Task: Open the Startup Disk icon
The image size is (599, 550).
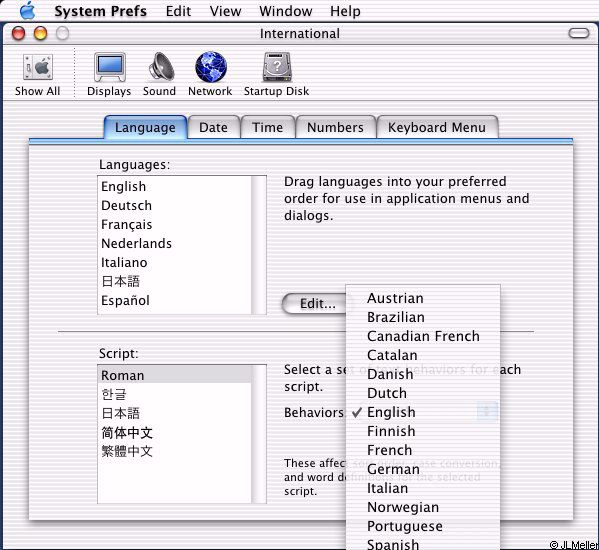Action: pos(277,67)
